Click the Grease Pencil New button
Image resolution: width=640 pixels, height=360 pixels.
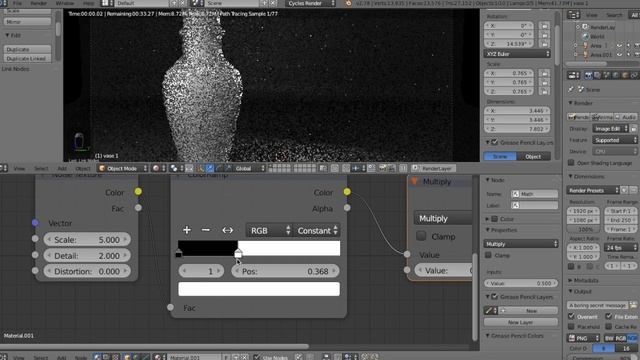pyautogui.click(x=528, y=311)
